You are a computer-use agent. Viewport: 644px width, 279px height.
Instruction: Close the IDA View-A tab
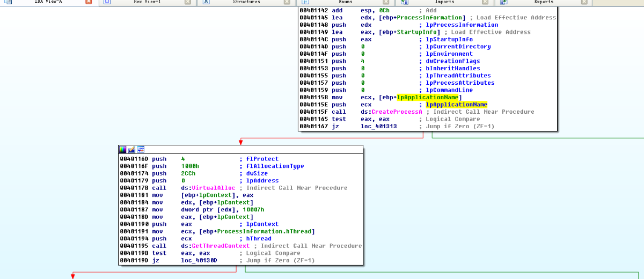pyautogui.click(x=89, y=2)
